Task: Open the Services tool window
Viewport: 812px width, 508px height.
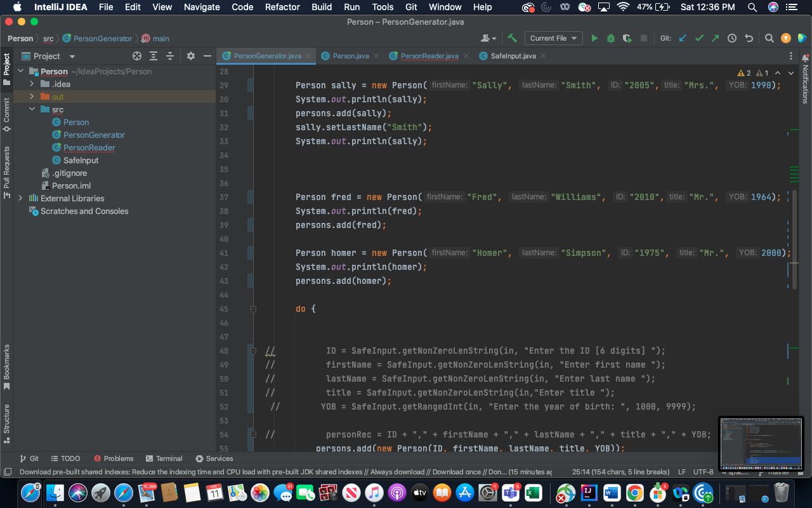Action: pyautogui.click(x=214, y=458)
